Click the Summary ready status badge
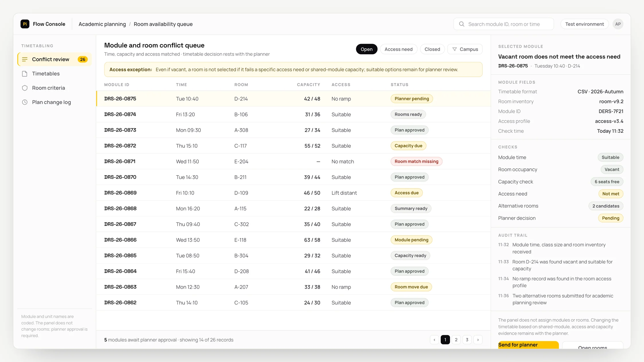Viewport: 644px width, 362px height. pos(411,209)
